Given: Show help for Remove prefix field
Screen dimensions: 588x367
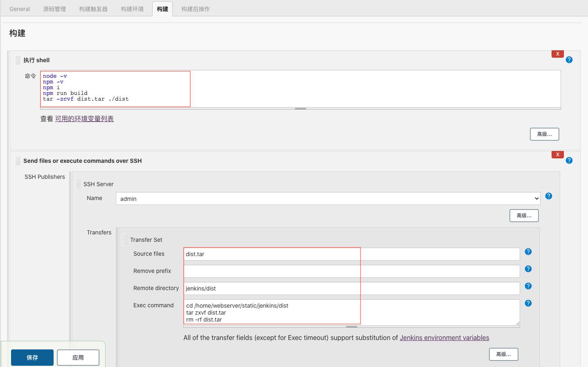Looking at the screenshot, I should (528, 269).
